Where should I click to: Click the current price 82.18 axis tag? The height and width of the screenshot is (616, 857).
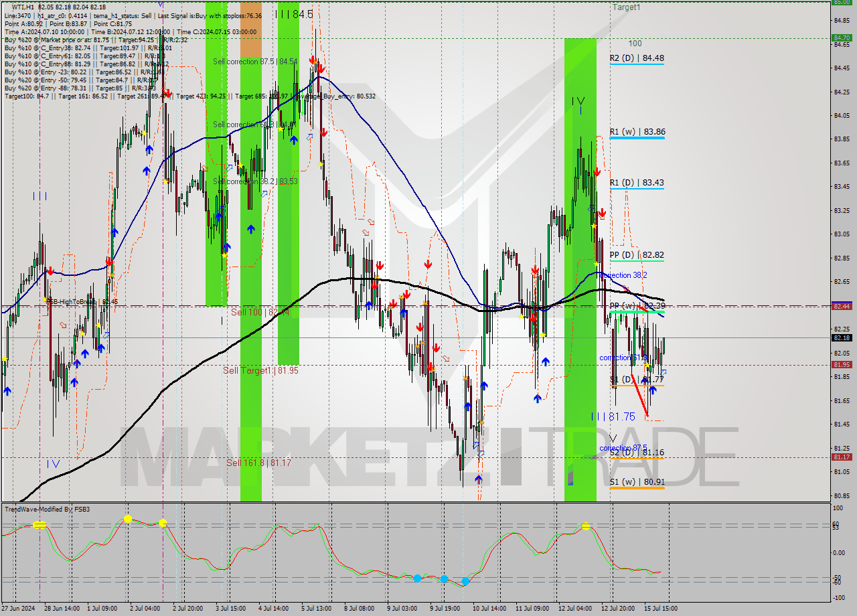click(x=842, y=338)
